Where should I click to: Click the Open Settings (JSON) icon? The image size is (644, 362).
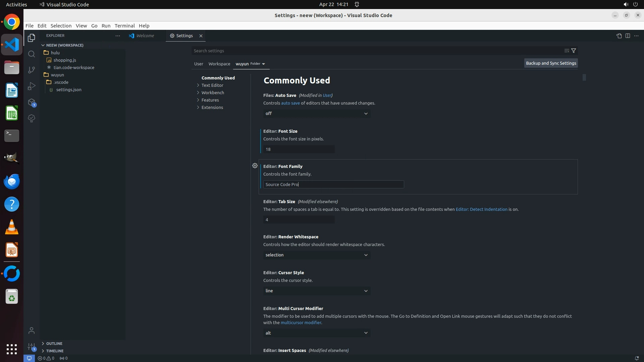click(x=619, y=36)
